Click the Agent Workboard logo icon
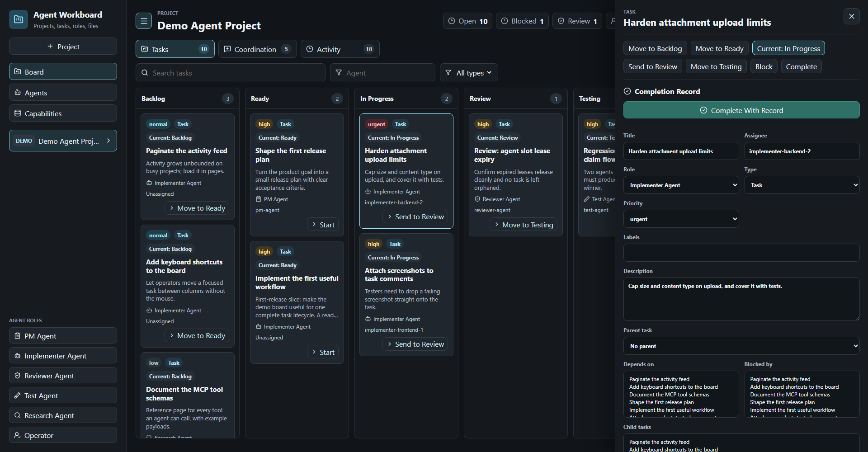868x452 pixels. pyautogui.click(x=19, y=19)
